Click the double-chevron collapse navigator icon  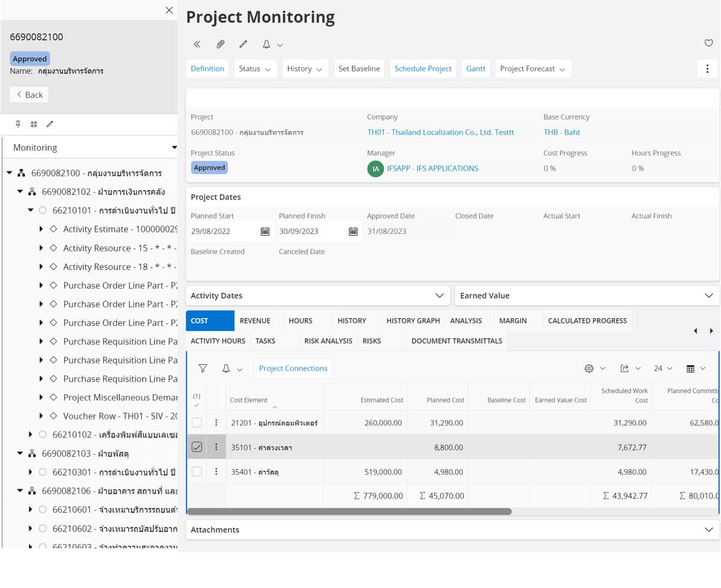(197, 44)
